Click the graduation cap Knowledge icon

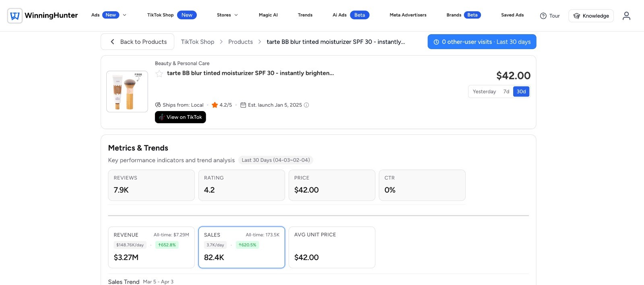point(577,16)
